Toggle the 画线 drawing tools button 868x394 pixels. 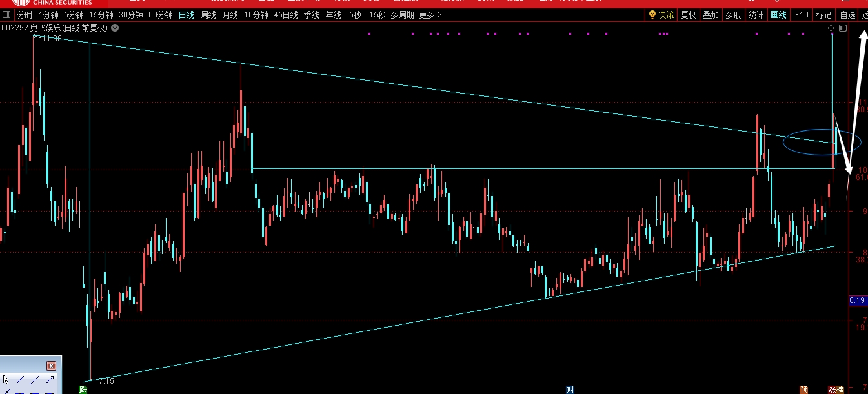(x=779, y=15)
